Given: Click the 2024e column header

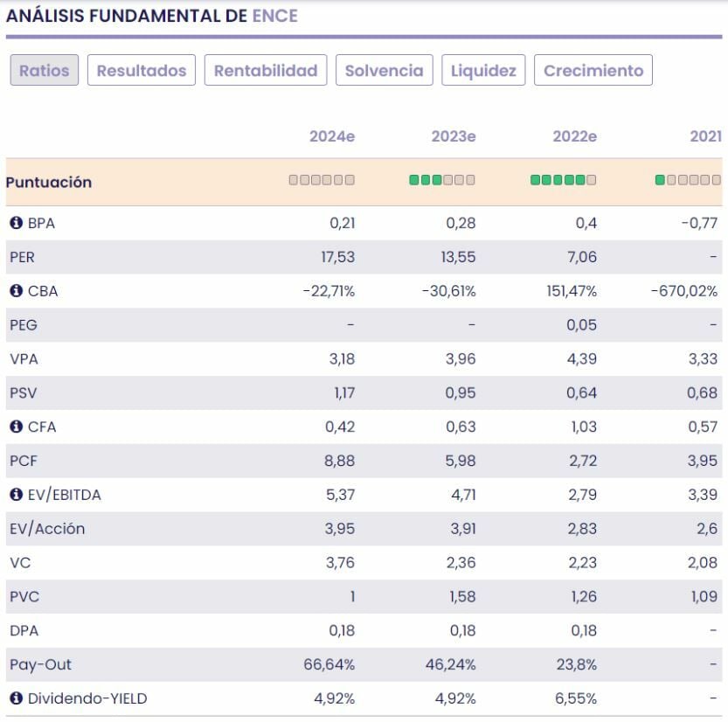Looking at the screenshot, I should [x=332, y=136].
